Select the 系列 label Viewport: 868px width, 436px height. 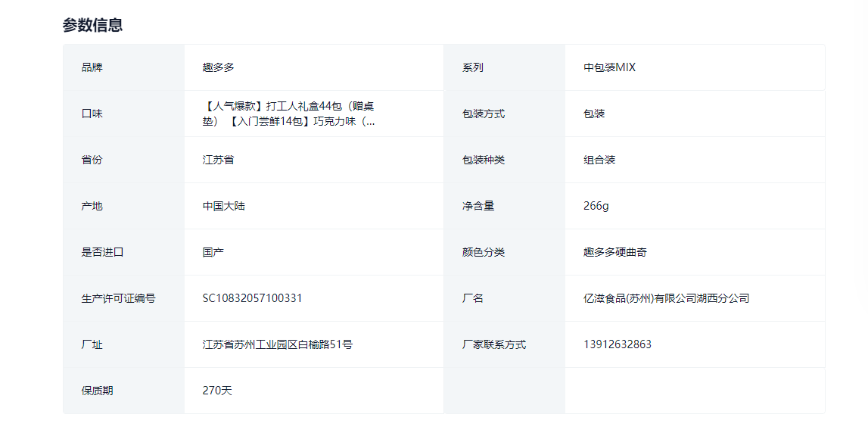473,67
